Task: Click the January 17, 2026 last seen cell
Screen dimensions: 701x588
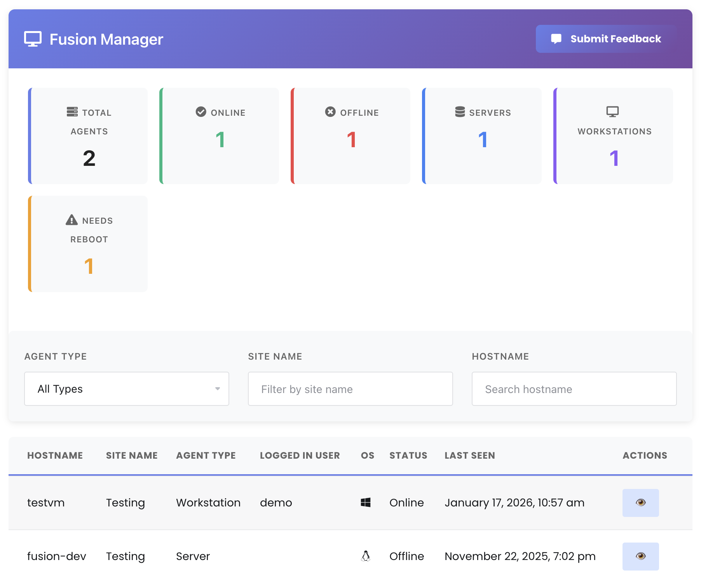Action: pyautogui.click(x=514, y=503)
